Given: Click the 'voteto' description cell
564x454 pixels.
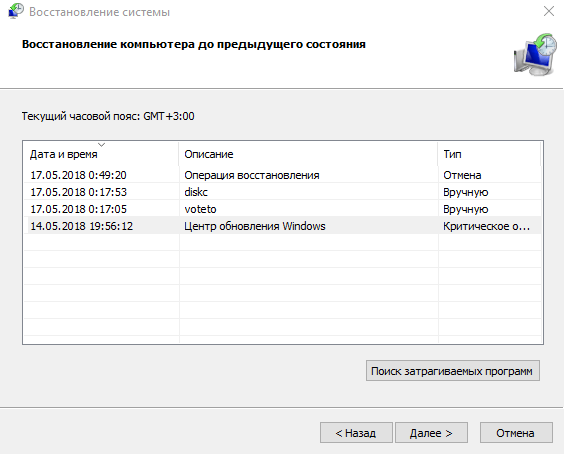Looking at the screenshot, I should [200, 209].
